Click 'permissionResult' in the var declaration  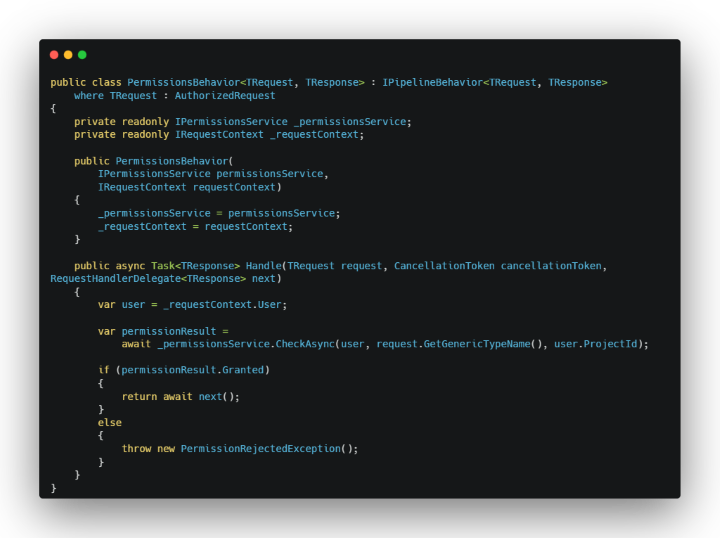point(169,331)
